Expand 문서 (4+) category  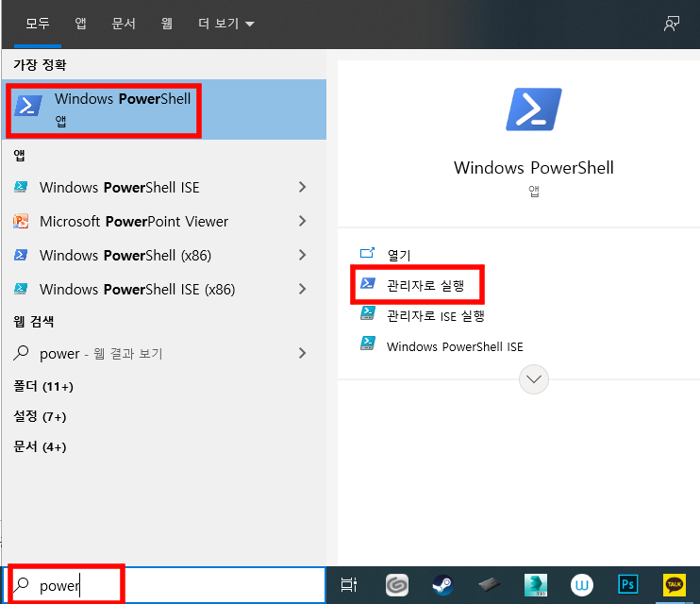40,446
